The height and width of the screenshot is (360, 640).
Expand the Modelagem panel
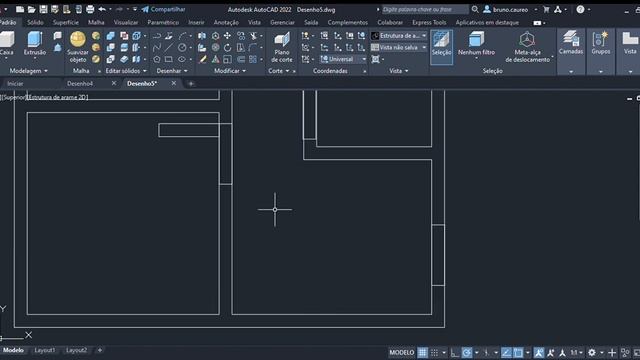click(x=29, y=71)
